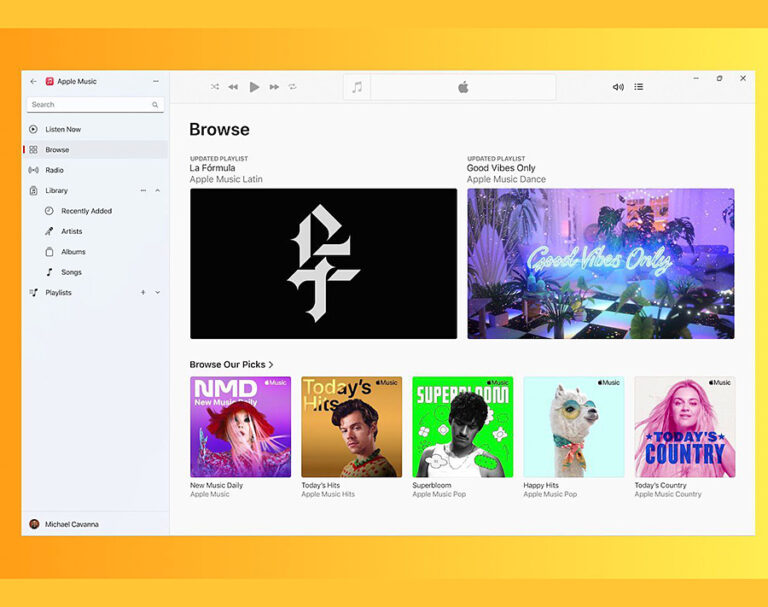Expand the Playlists section chevron

(x=158, y=292)
